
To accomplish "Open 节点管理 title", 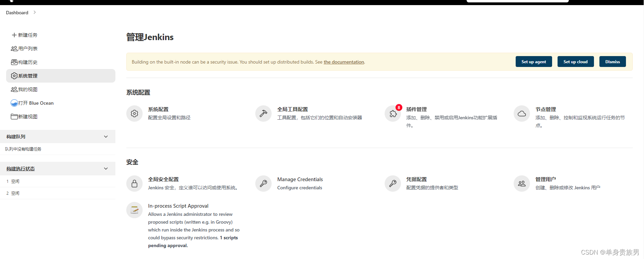I will click(546, 109).
